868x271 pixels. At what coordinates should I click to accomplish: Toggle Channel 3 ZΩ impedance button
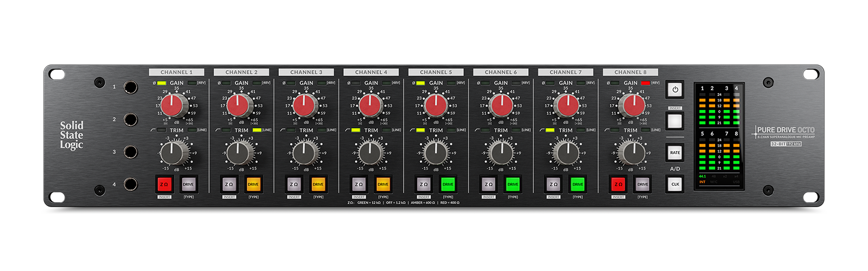pyautogui.click(x=294, y=184)
